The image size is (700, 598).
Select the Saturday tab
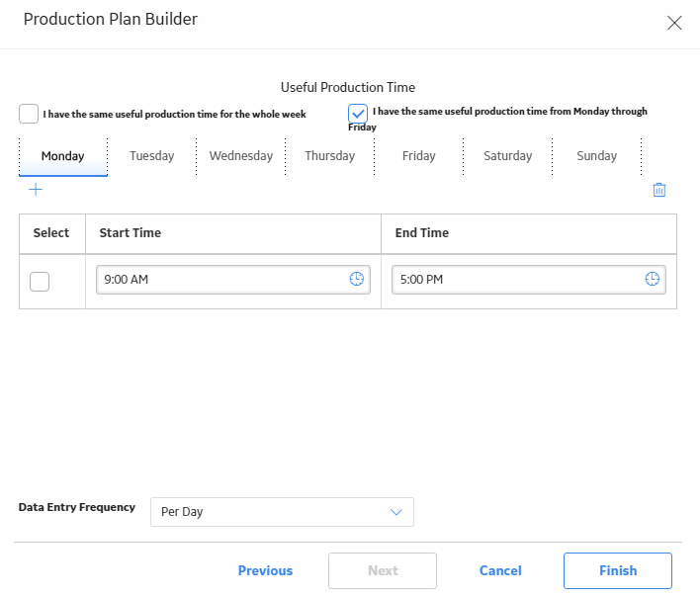pyautogui.click(x=507, y=156)
